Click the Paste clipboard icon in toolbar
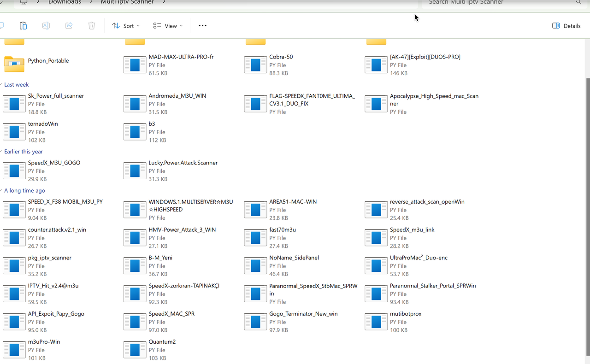This screenshot has width=590, height=364. (23, 26)
